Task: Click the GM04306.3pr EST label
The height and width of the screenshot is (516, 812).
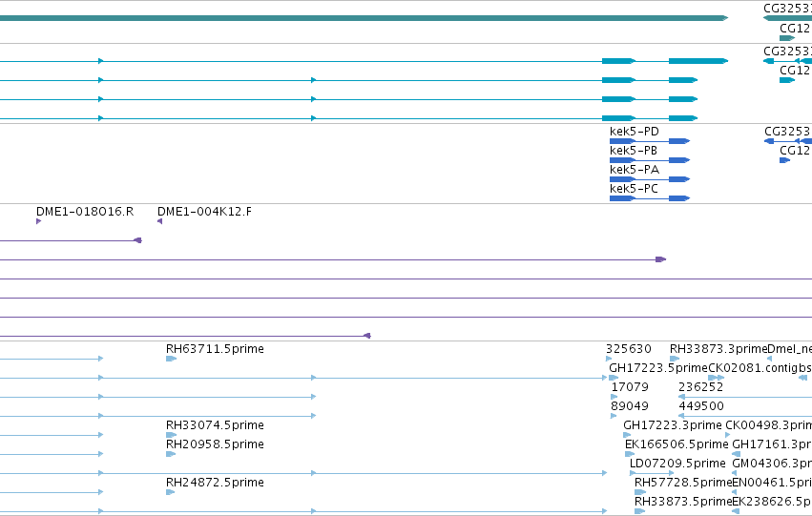Action: [x=772, y=464]
